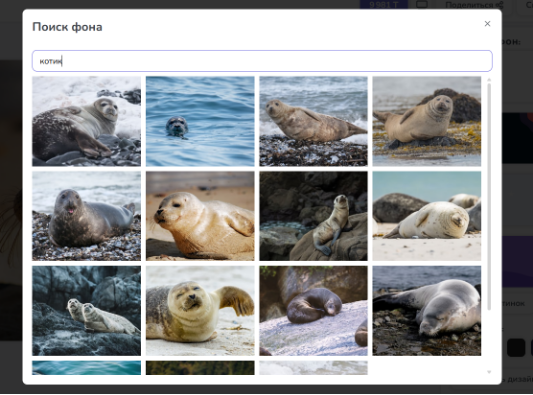
Task: Click the black color swatch behind dialog
Action: 516,348
